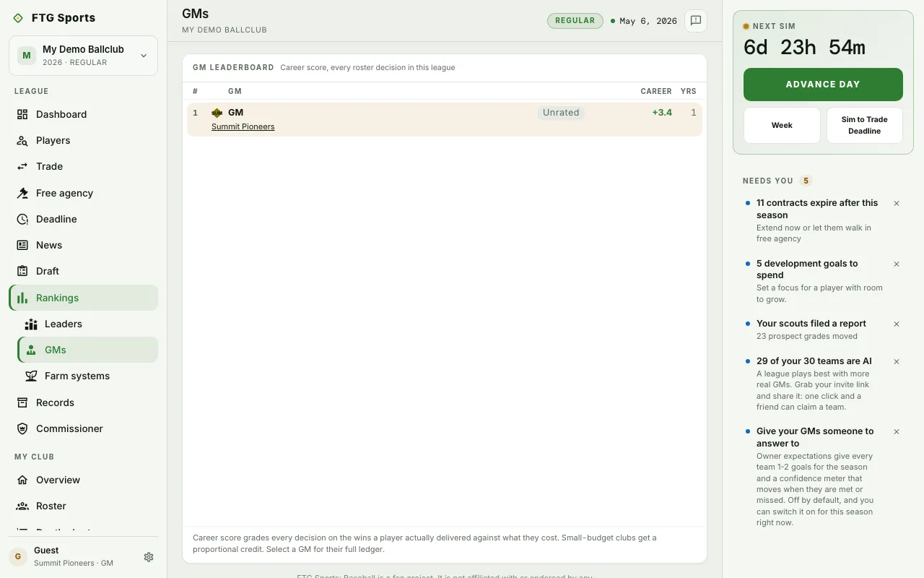Click the Summit Pioneers team logo badge
Image resolution: width=924 pixels, height=578 pixels.
click(217, 113)
